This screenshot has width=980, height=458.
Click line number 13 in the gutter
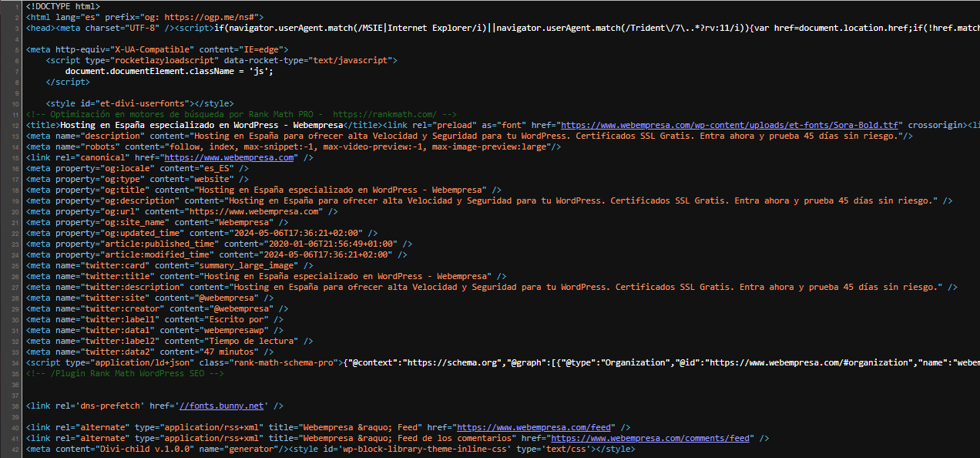15,136
